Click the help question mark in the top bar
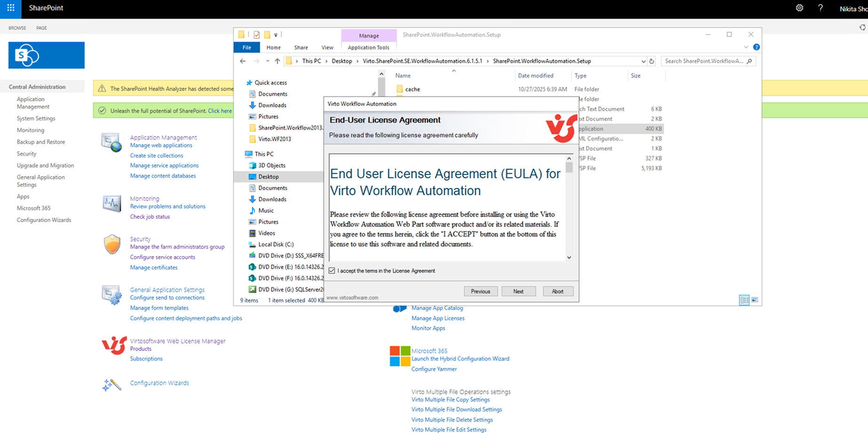Viewport: 868px width, 433px height. [821, 8]
